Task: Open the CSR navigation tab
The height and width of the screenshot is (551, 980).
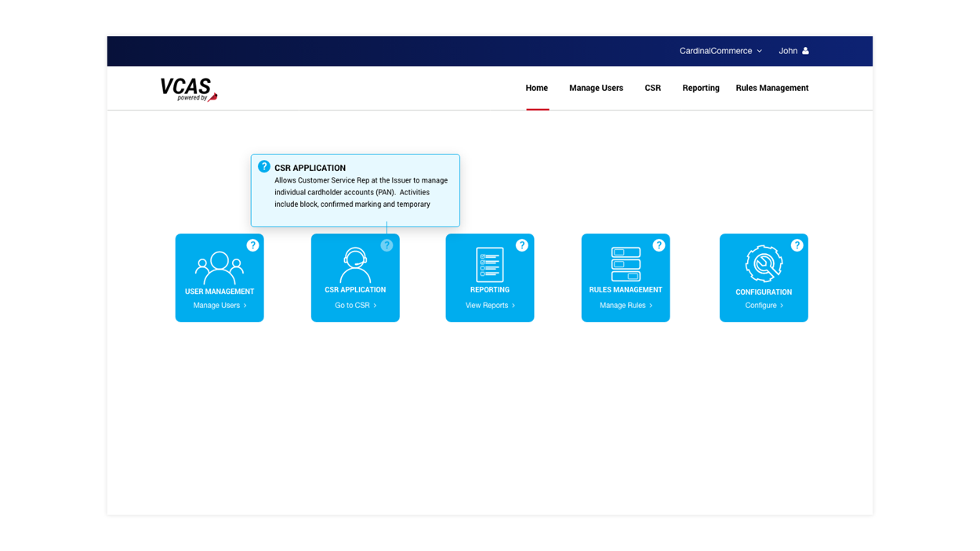Action: pyautogui.click(x=652, y=88)
